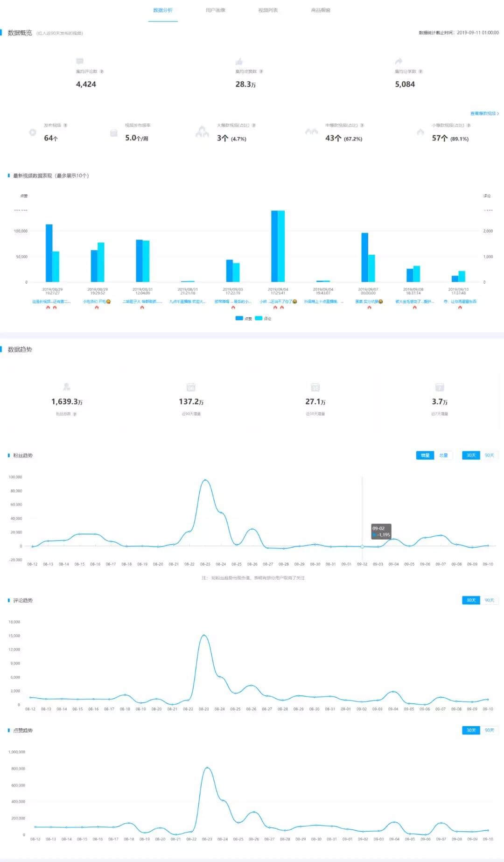Click the share arrow icon above 5,084

pos(399,61)
